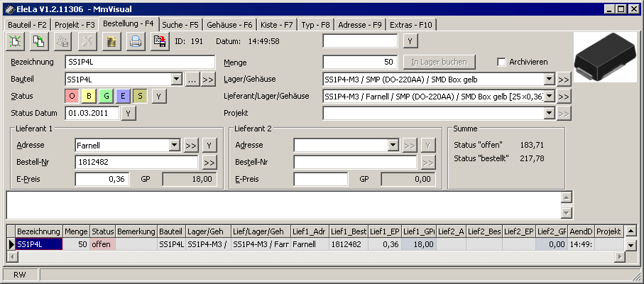Apply the top search filter Y button
This screenshot has height=284, width=644.
(x=410, y=41)
